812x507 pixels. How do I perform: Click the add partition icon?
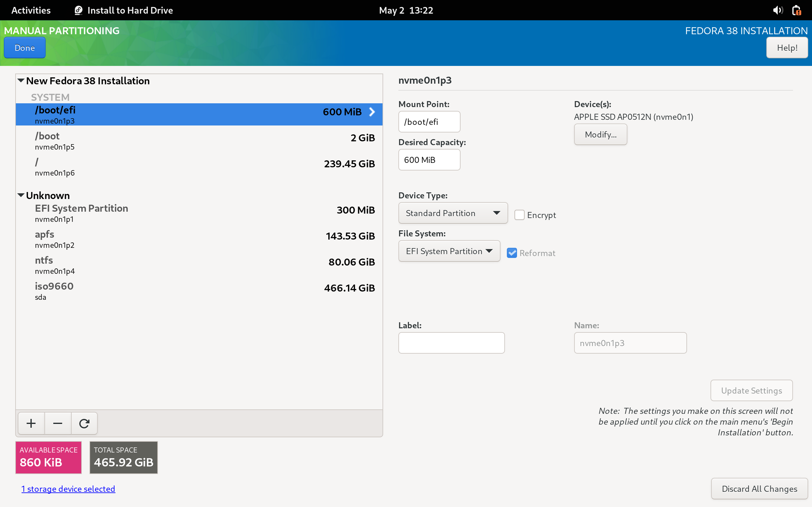pos(30,423)
